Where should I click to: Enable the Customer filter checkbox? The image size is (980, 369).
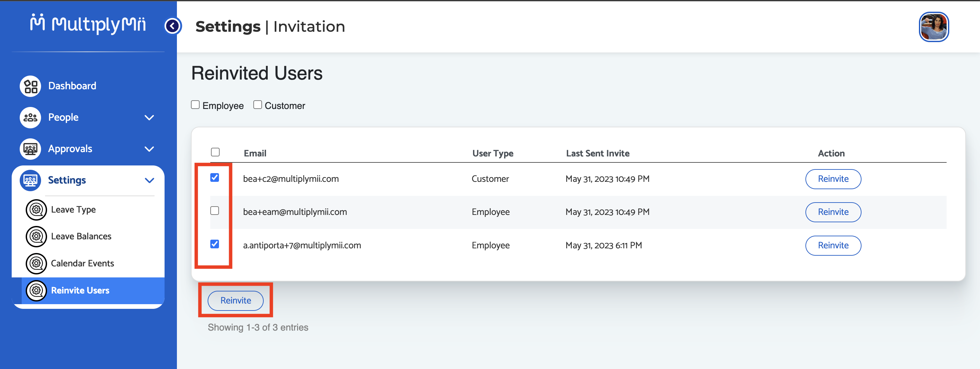tap(258, 105)
